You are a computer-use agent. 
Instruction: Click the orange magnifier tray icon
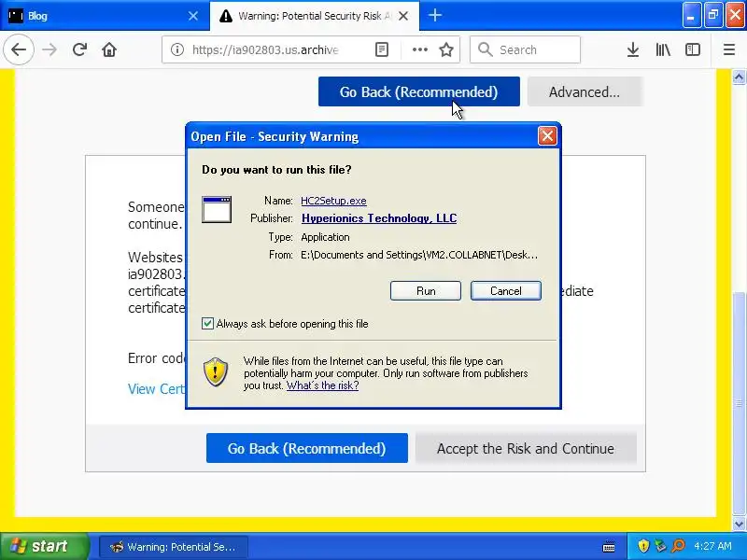coord(678,546)
